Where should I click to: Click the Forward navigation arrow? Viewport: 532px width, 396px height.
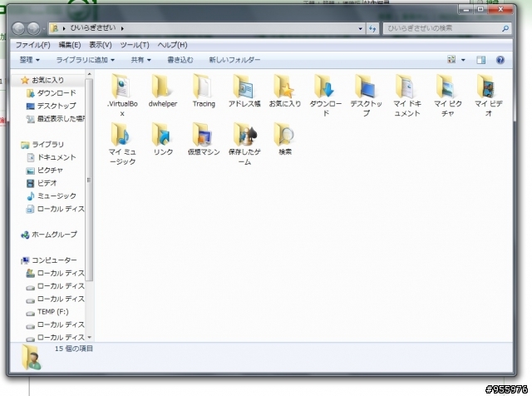(33, 28)
